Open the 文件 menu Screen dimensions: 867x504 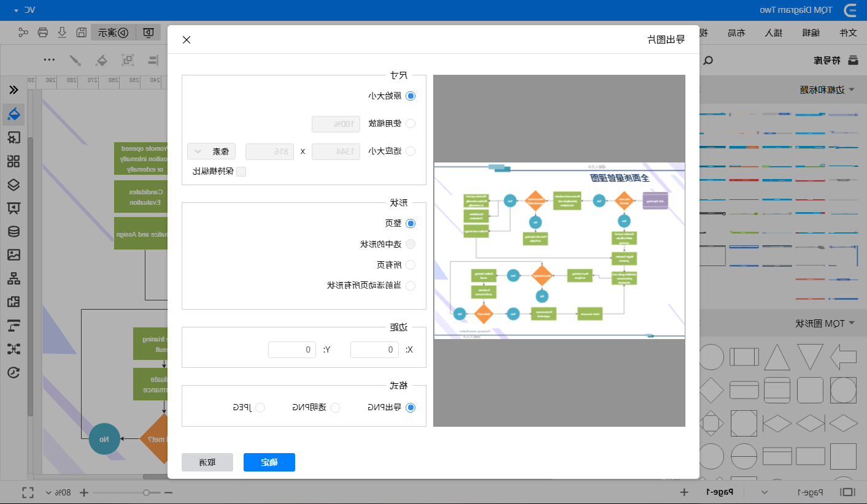(x=847, y=32)
